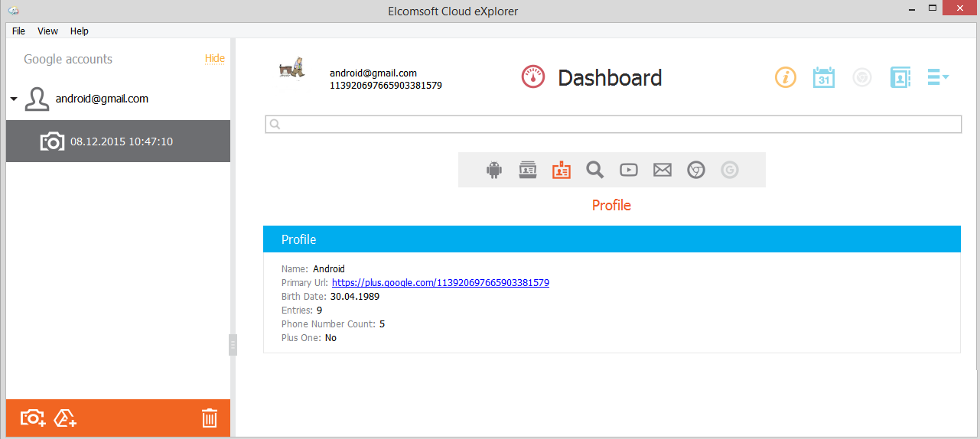Viewport: 980px width, 439px height.
Task: Open the File menu
Action: tap(18, 31)
